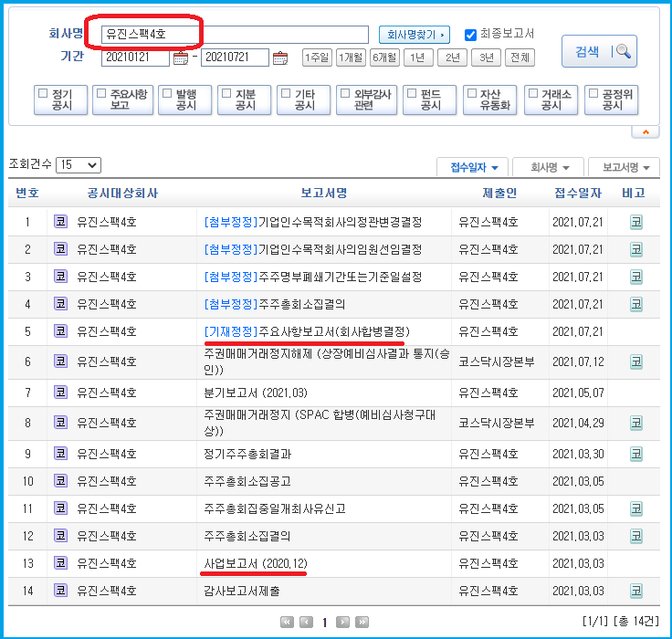This screenshot has width=672, height=639.
Task: Click the remark 코 icon for row 6
Action: 636,361
